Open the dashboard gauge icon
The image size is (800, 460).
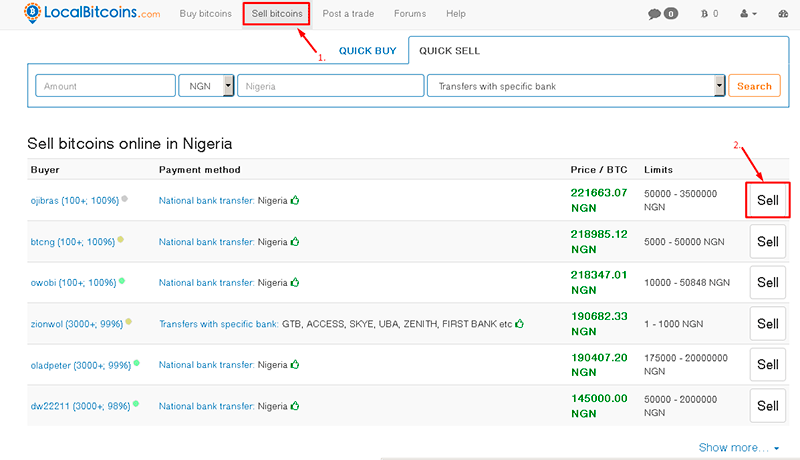coord(783,14)
